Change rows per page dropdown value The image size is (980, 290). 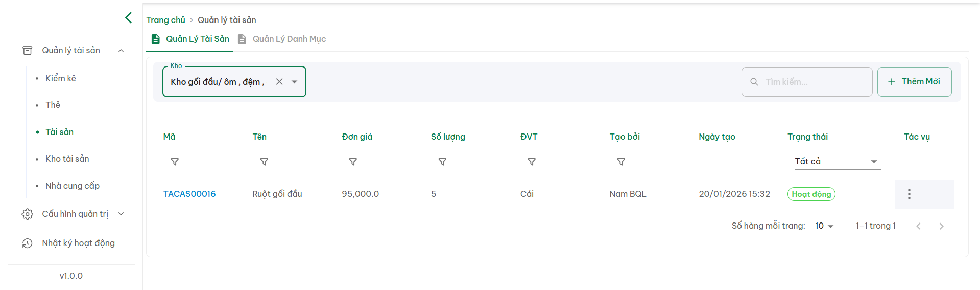pyautogui.click(x=824, y=226)
